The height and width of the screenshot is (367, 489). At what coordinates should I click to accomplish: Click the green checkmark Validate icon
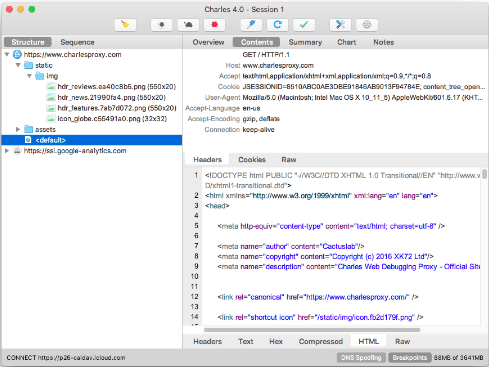(x=304, y=25)
